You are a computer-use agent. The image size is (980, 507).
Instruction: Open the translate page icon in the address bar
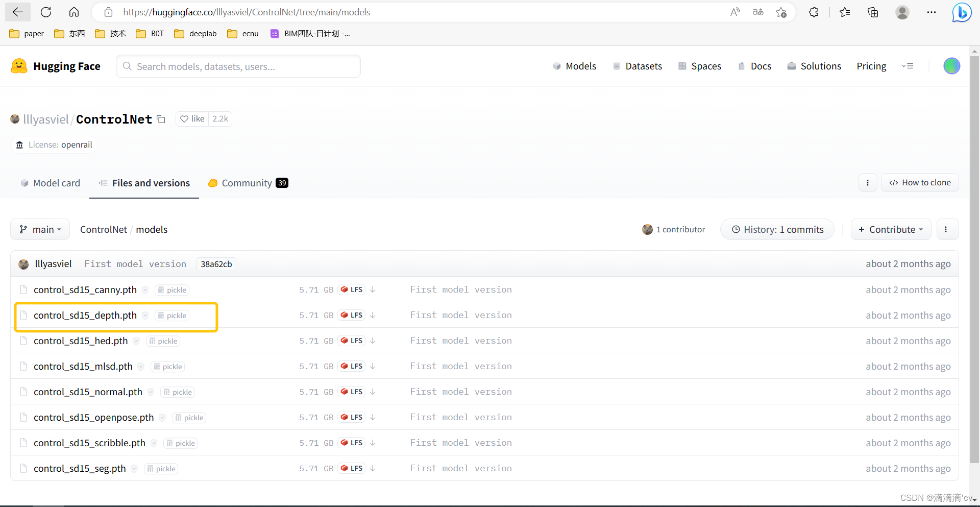pyautogui.click(x=758, y=12)
